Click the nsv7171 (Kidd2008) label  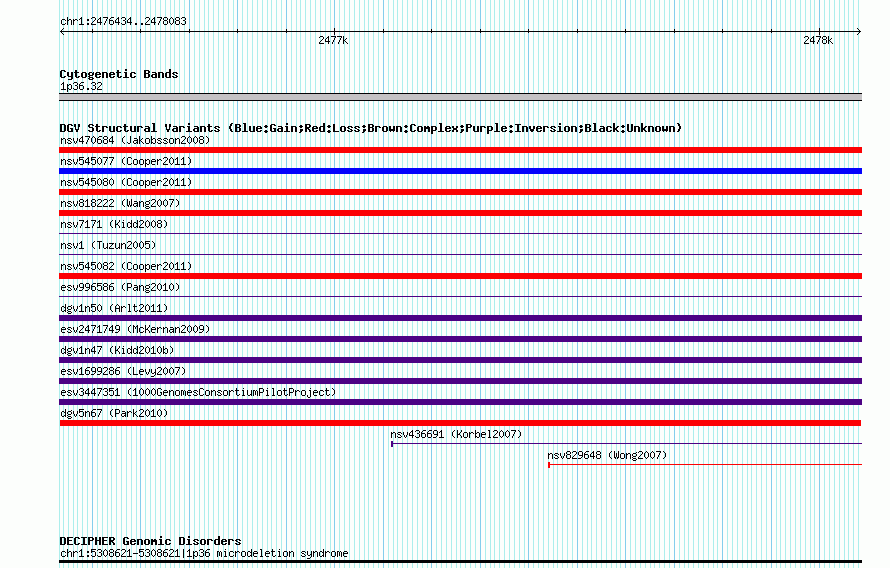[x=114, y=224]
